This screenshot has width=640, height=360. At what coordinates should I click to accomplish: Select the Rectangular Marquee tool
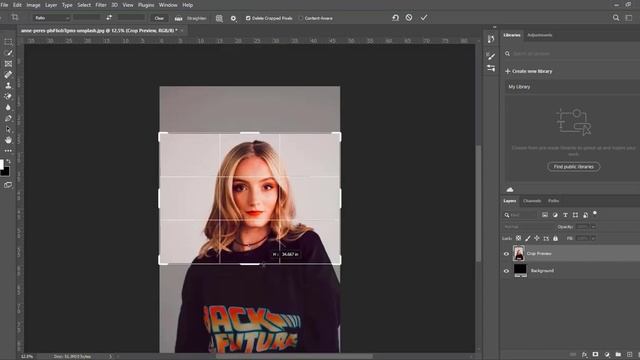(x=8, y=42)
